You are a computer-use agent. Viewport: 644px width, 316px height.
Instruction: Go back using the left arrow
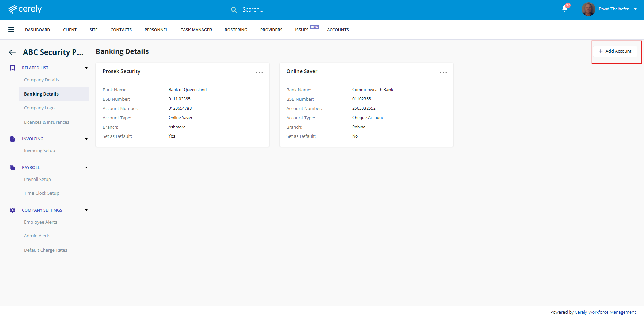point(12,52)
